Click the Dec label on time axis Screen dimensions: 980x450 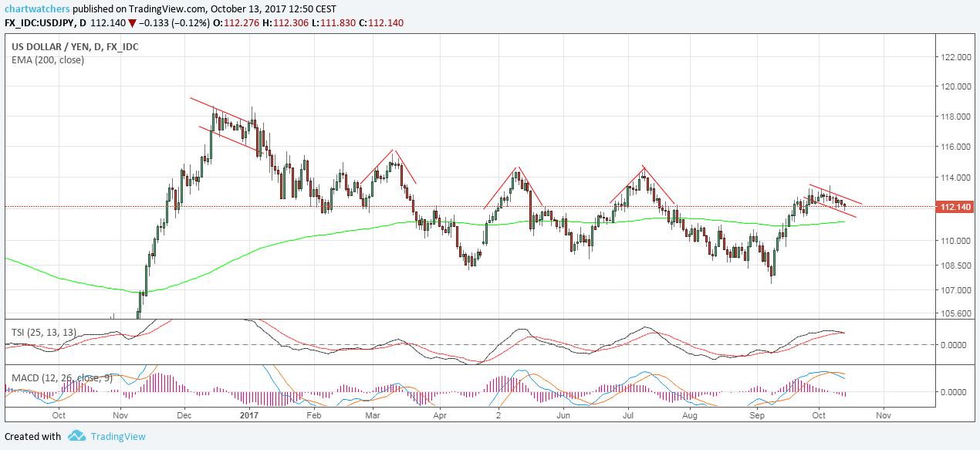(184, 414)
